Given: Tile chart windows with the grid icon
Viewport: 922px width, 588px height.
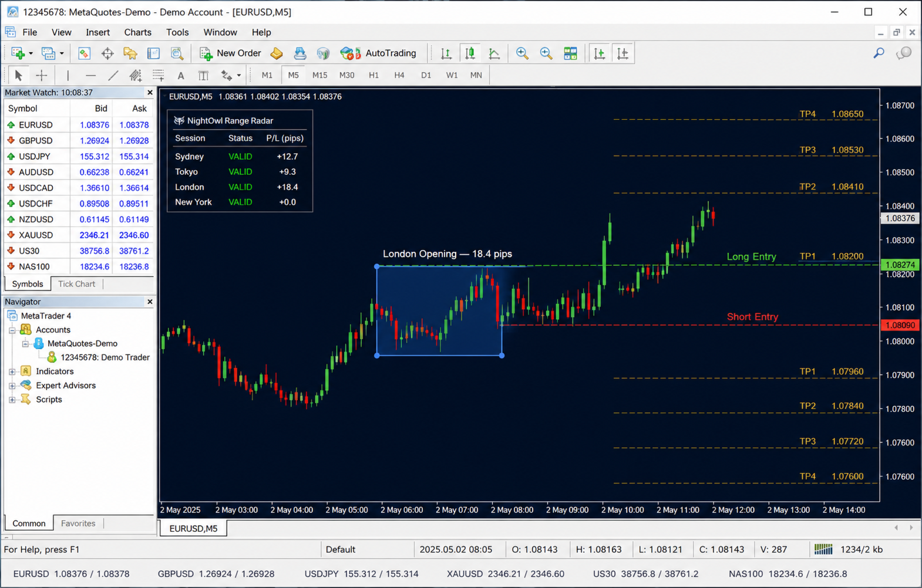Looking at the screenshot, I should coord(570,53).
